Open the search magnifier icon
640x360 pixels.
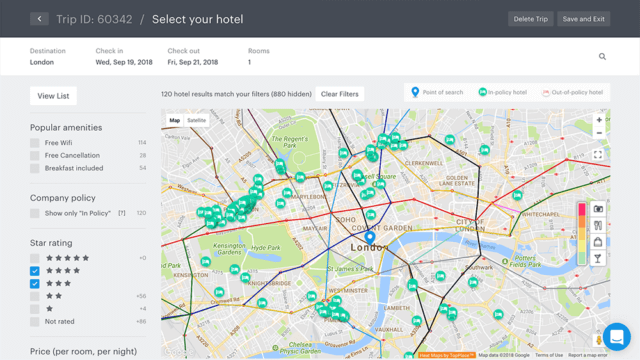602,56
